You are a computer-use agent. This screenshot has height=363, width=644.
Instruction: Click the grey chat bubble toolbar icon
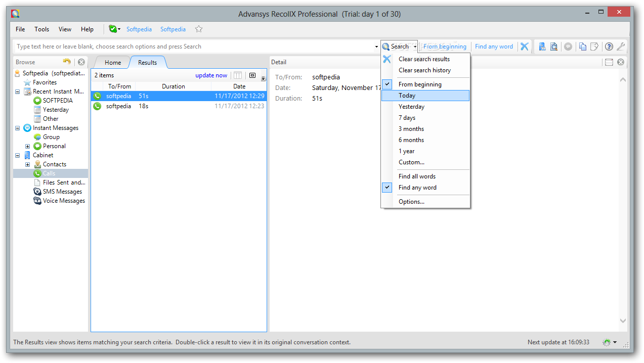pos(568,47)
